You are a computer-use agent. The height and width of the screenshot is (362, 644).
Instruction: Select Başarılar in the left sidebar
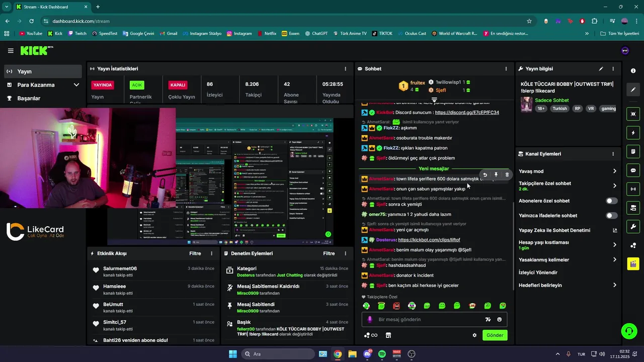43,99
